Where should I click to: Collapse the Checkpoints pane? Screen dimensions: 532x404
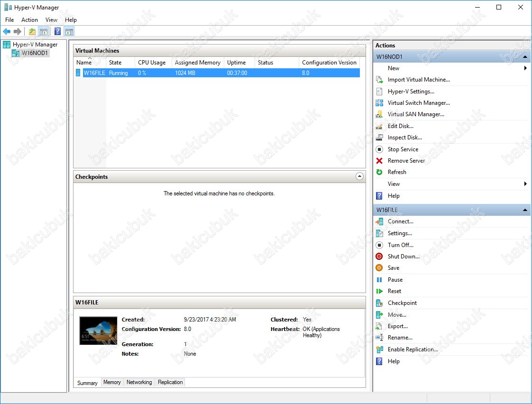[359, 176]
